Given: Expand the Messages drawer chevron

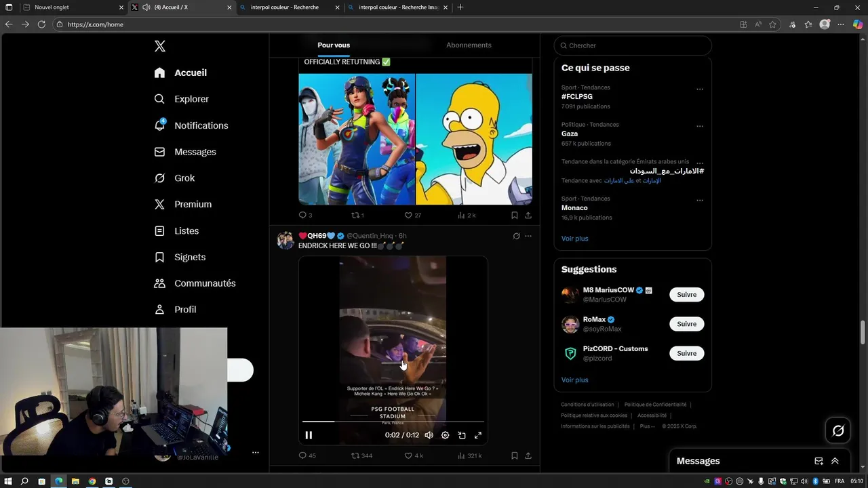Looking at the screenshot, I should pos(835,461).
